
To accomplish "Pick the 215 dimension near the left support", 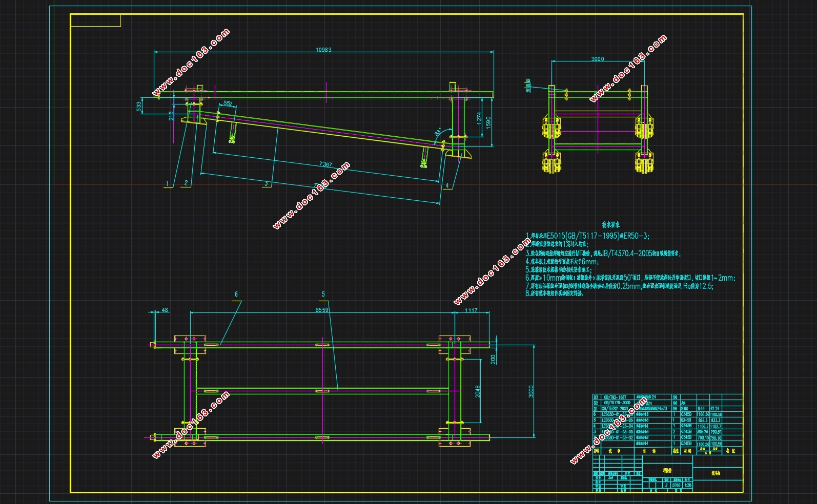I will click(171, 116).
